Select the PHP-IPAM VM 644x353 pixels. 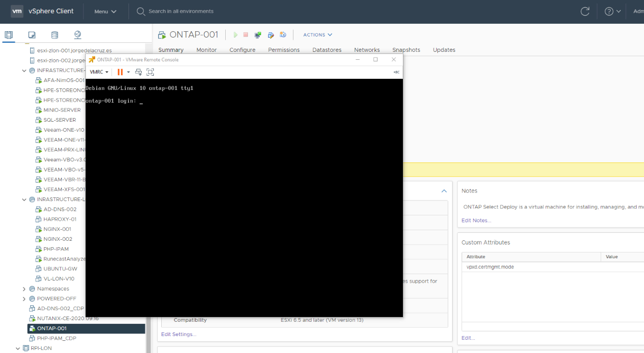[x=56, y=249]
